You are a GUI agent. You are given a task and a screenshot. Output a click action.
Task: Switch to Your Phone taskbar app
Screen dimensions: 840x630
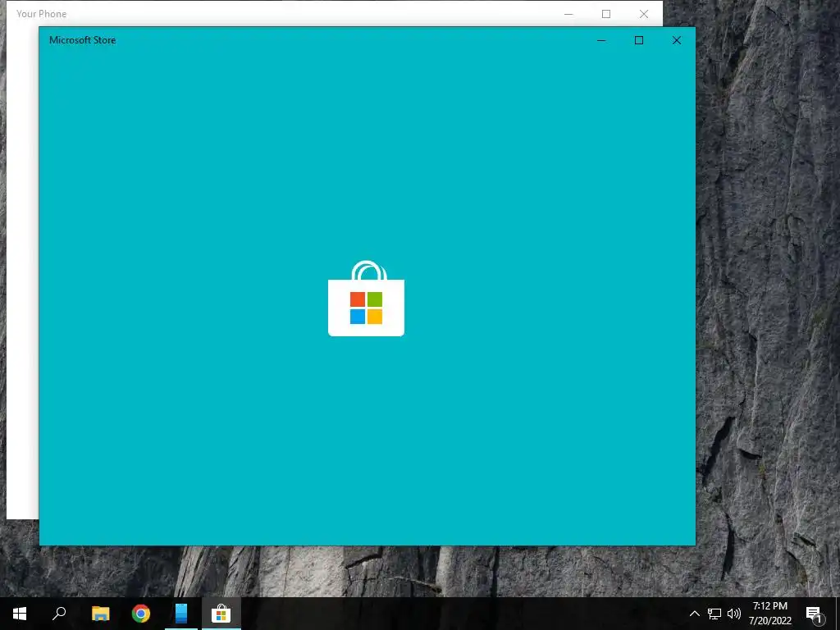(181, 614)
